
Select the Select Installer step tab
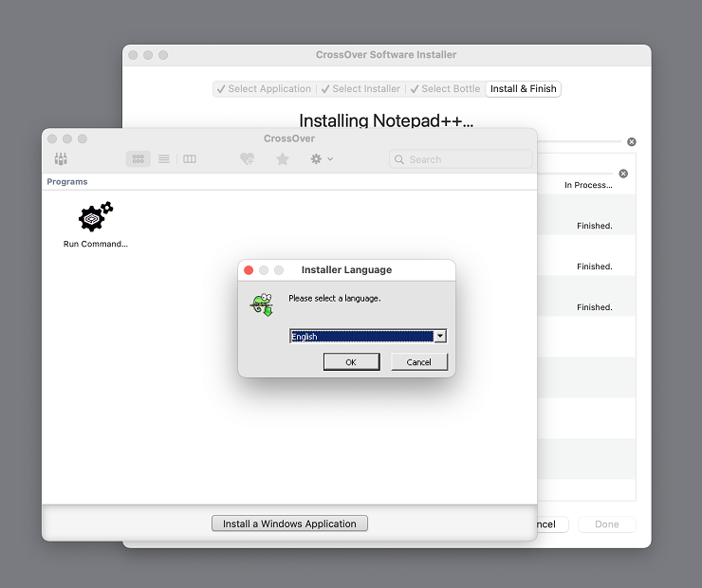pyautogui.click(x=360, y=88)
